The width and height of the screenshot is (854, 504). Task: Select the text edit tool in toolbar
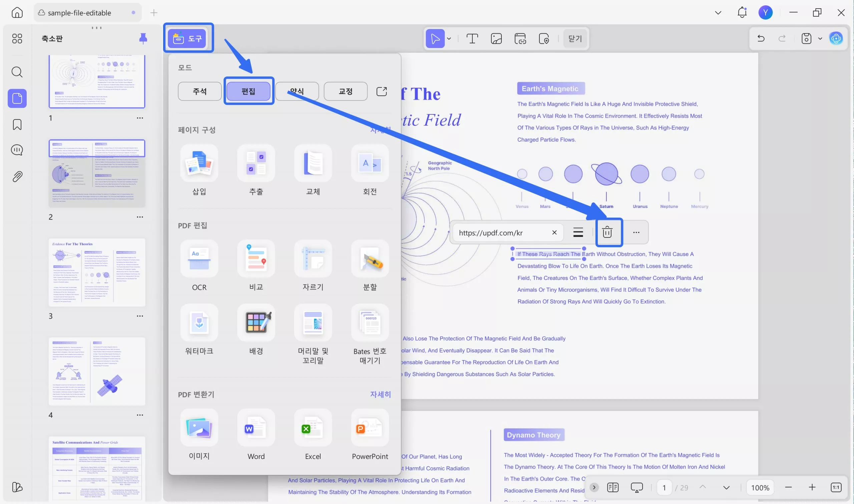tap(472, 39)
